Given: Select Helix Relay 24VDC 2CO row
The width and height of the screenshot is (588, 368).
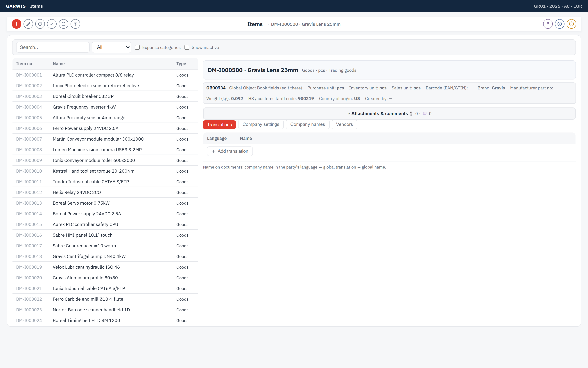Looking at the screenshot, I should [x=105, y=192].
